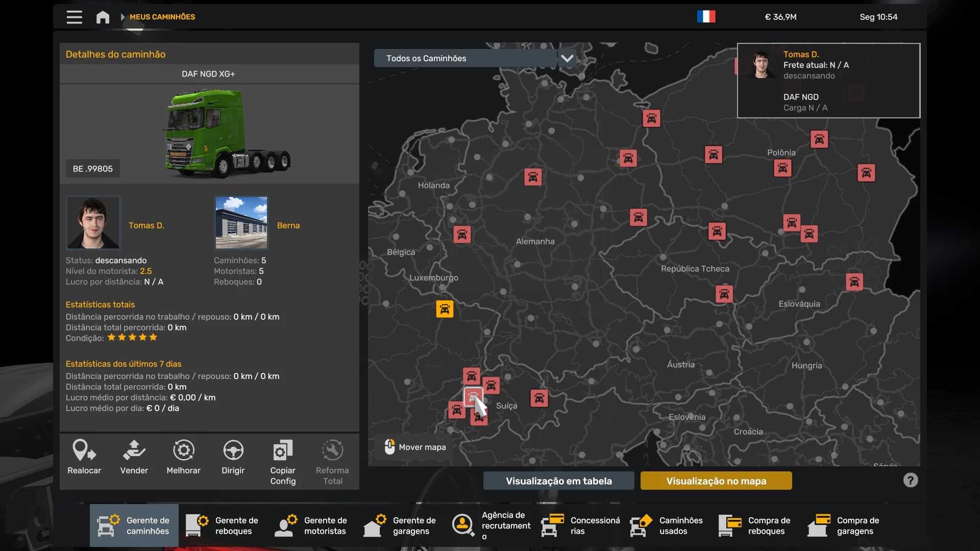This screenshot has height=551, width=980.
Task: Click Copiar Config icon
Action: pos(283,450)
